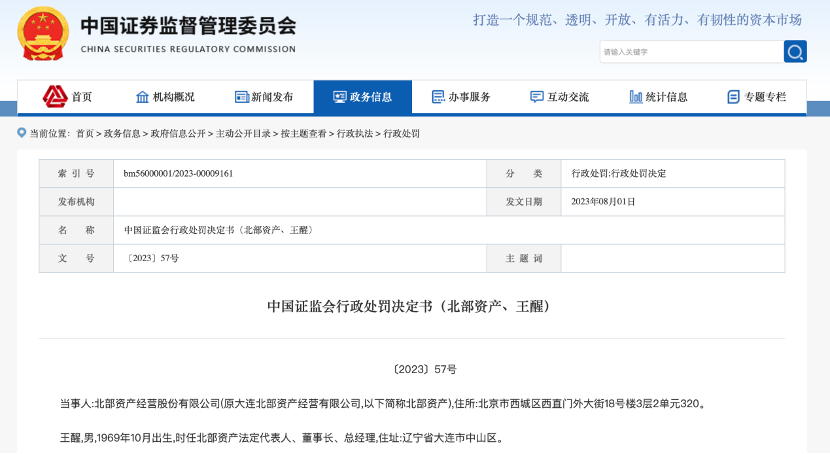Click the 文号 label cell

tap(76, 258)
